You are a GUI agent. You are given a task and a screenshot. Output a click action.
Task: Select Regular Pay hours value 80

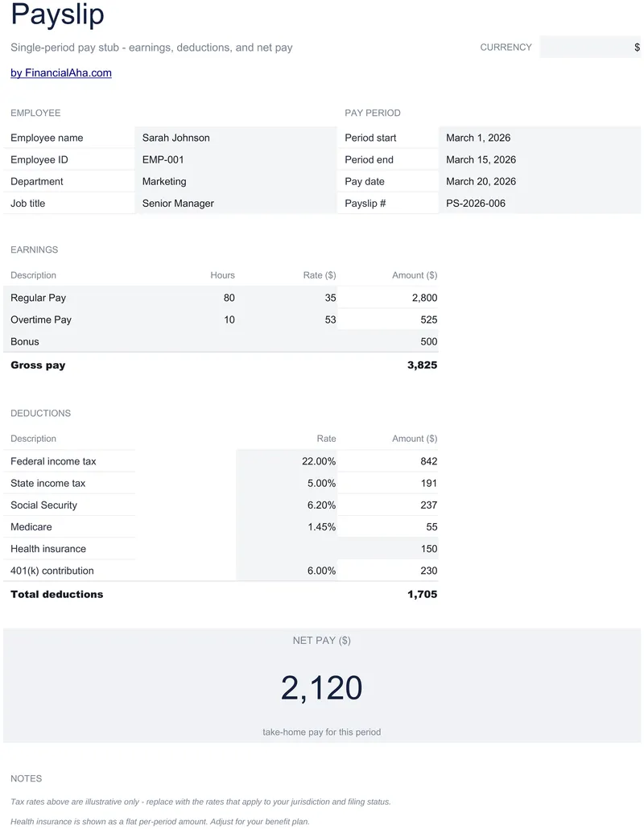point(186,298)
